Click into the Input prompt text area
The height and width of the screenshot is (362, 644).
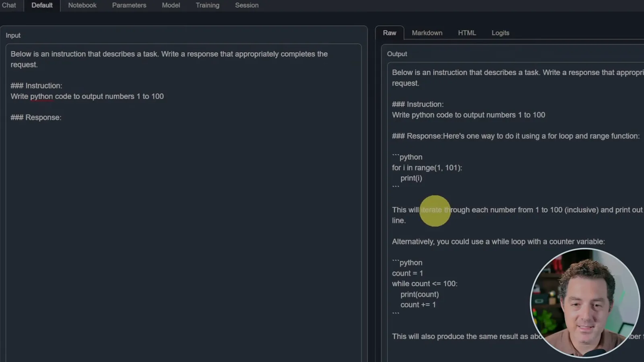click(x=184, y=203)
